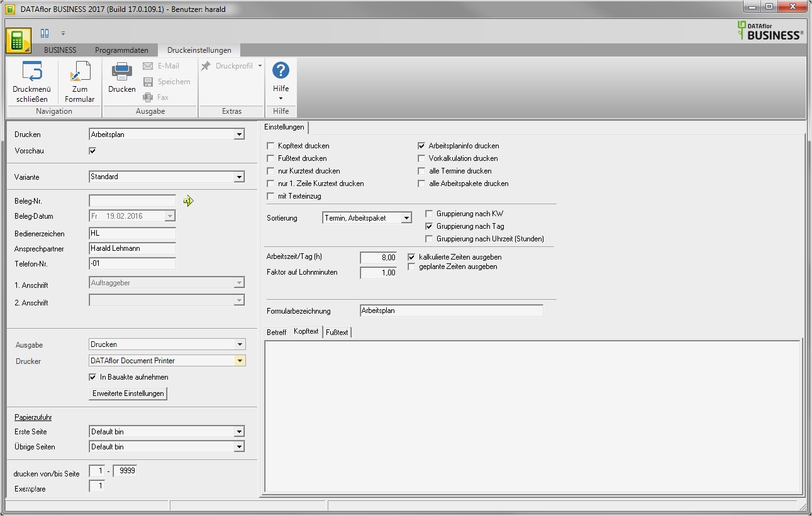The width and height of the screenshot is (812, 516).
Task: Enable Vorkalkulation drucken checkbox
Action: pyautogui.click(x=422, y=158)
